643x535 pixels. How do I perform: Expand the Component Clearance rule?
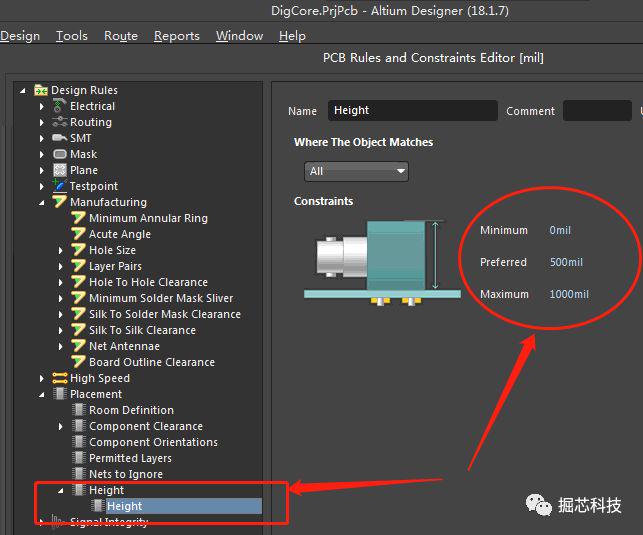61,426
